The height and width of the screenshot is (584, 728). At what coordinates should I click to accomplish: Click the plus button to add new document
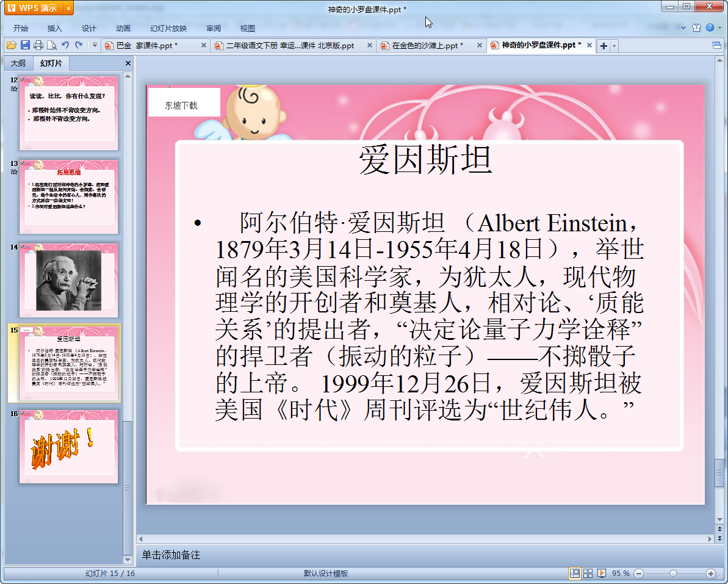pyautogui.click(x=604, y=46)
